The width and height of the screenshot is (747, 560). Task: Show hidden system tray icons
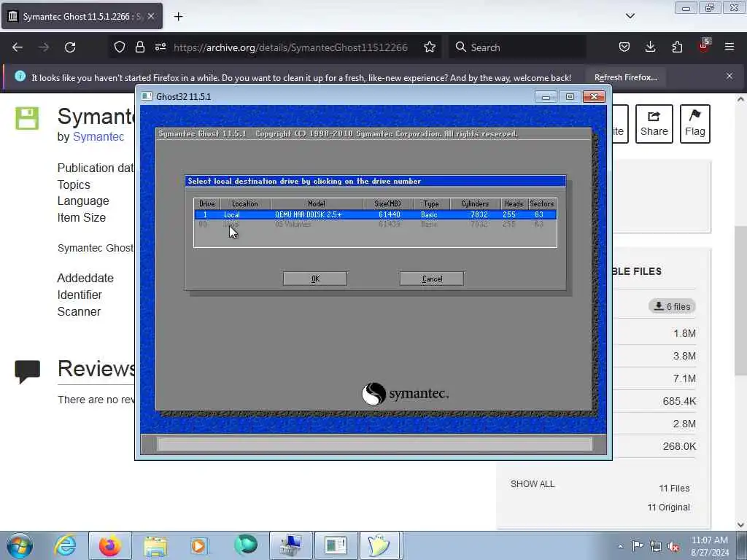620,547
